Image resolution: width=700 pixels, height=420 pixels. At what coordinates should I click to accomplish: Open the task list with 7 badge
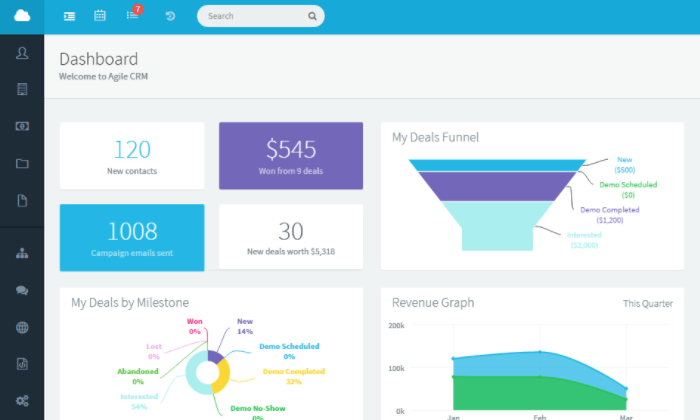[132, 16]
